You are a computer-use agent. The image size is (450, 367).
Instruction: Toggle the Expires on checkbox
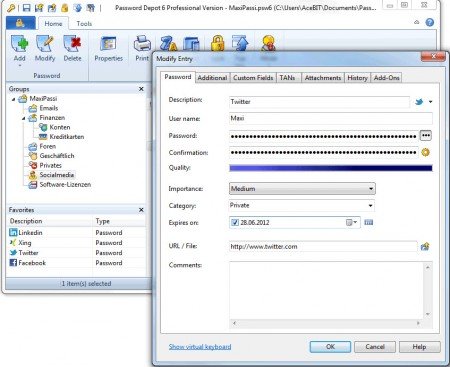pos(235,222)
